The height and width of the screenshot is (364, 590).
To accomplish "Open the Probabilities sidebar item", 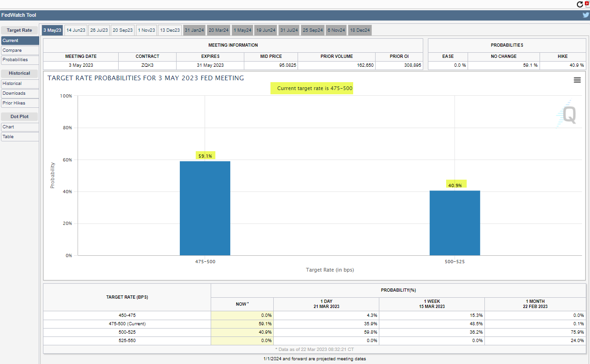I will (x=20, y=60).
